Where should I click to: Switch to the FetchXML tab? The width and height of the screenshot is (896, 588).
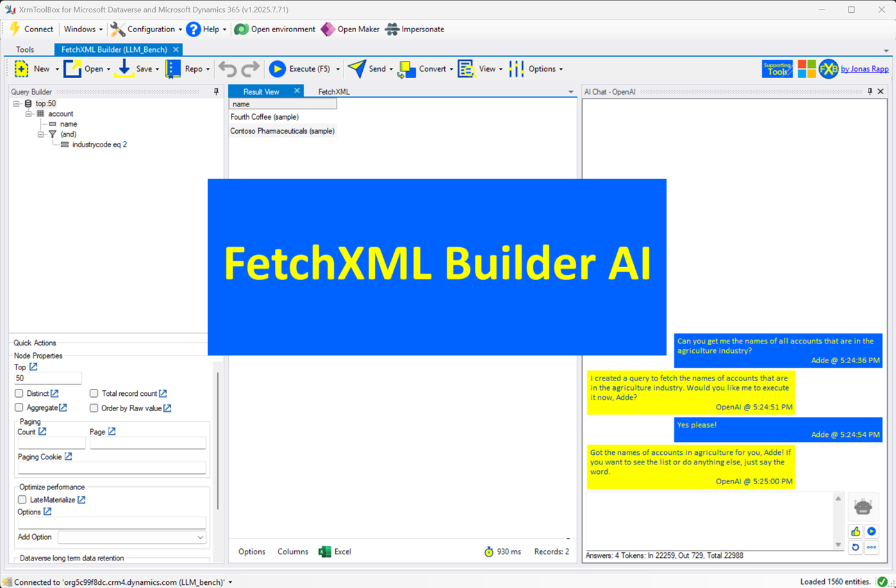pos(334,92)
